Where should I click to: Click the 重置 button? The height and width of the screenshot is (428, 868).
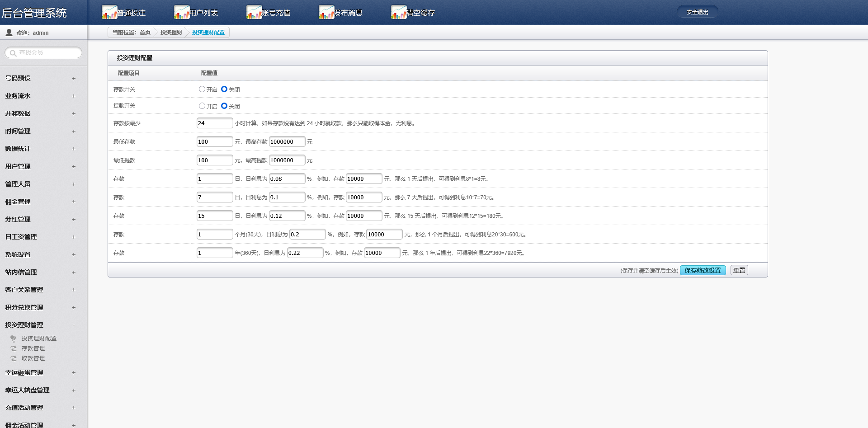tap(739, 270)
